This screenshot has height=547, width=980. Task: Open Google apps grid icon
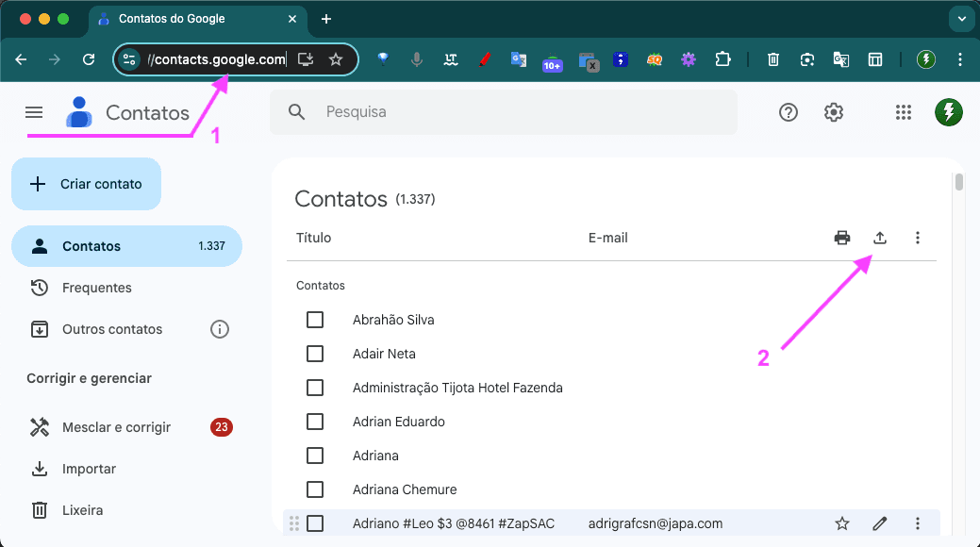(x=903, y=112)
